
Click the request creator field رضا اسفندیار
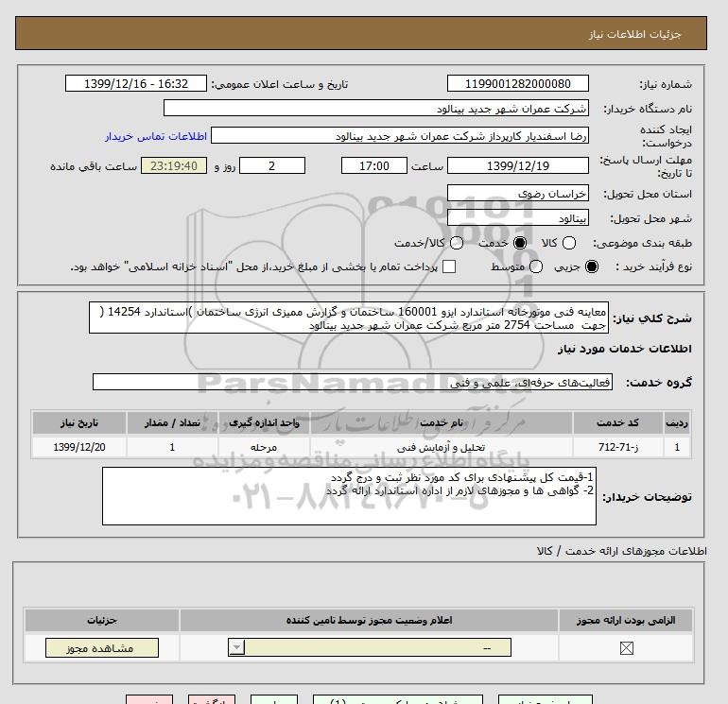(x=400, y=135)
